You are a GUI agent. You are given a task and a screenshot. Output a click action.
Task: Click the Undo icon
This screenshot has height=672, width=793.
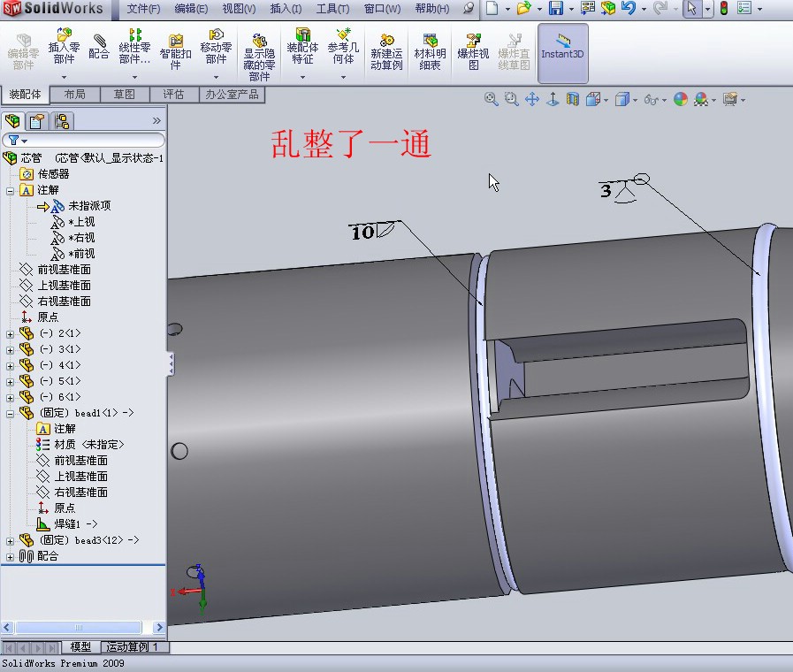(629, 9)
